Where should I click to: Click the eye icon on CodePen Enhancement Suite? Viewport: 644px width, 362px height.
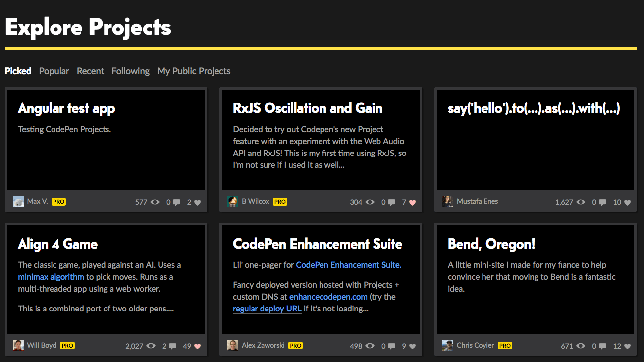tap(370, 346)
